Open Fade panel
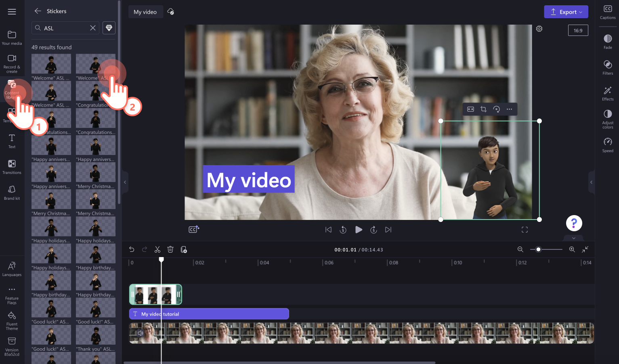 pyautogui.click(x=608, y=42)
